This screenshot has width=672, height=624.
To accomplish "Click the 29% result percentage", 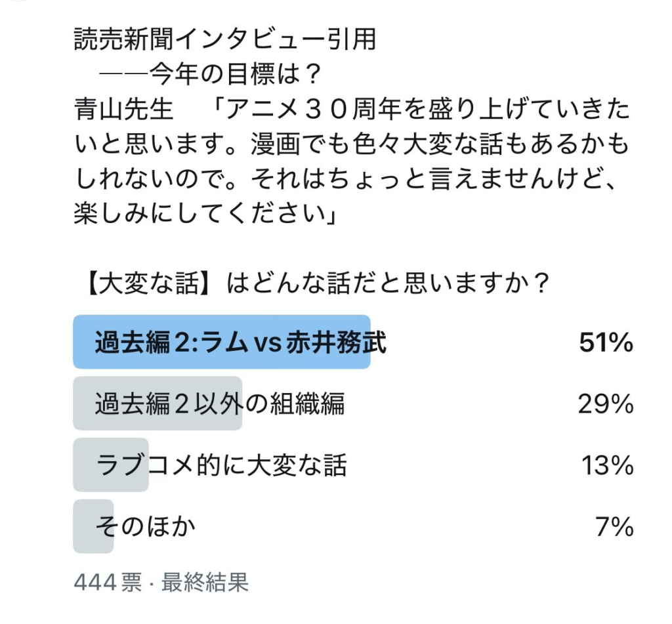I will [x=605, y=405].
